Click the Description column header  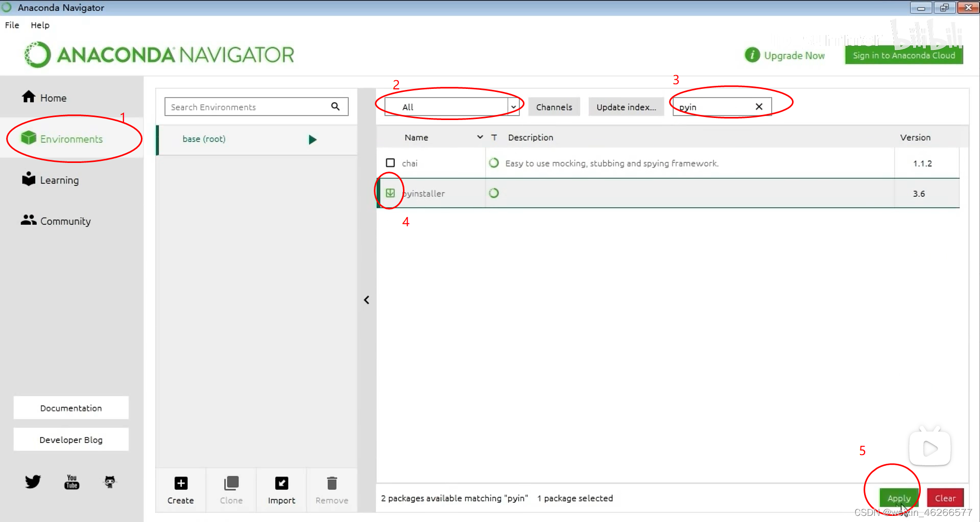[x=531, y=137]
